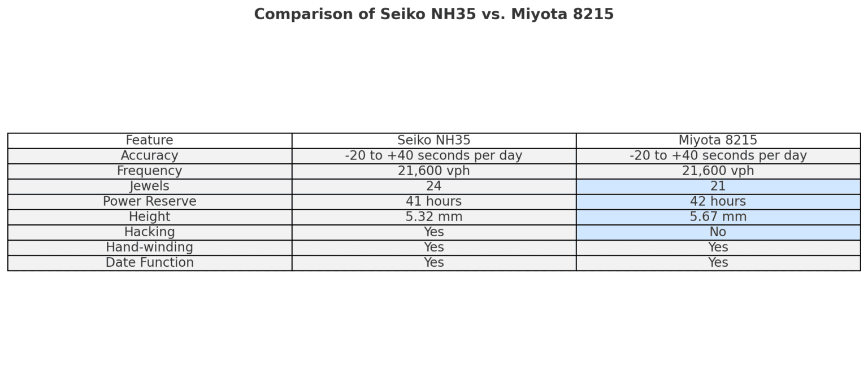Screen dimensions: 868x386
Task: Select the Height row label cell
Action: 149,216
